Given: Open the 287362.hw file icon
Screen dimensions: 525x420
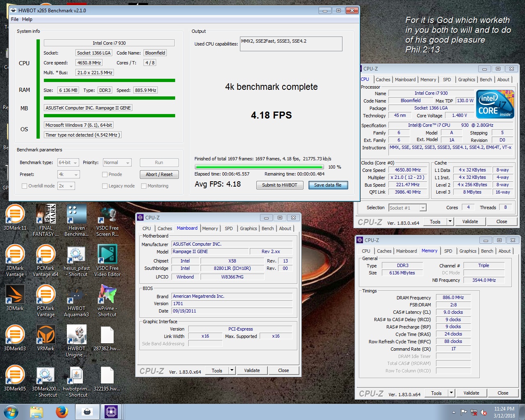Looking at the screenshot, I should point(107,338).
